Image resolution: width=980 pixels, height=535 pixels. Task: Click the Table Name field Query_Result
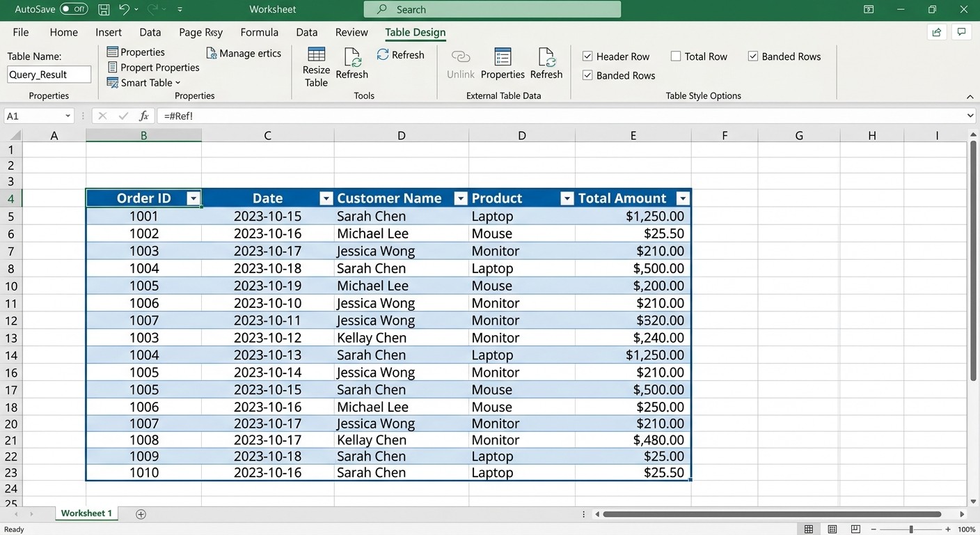pos(49,75)
